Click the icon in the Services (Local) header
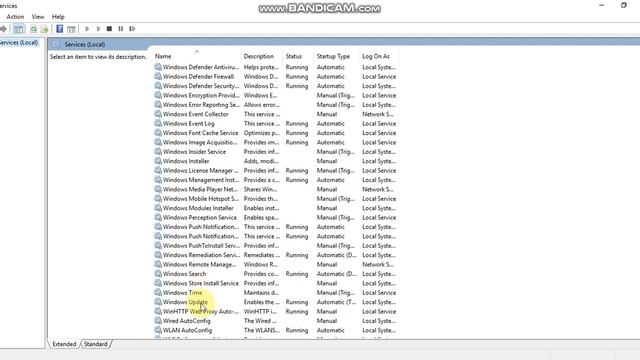The image size is (640, 360). coord(56,44)
